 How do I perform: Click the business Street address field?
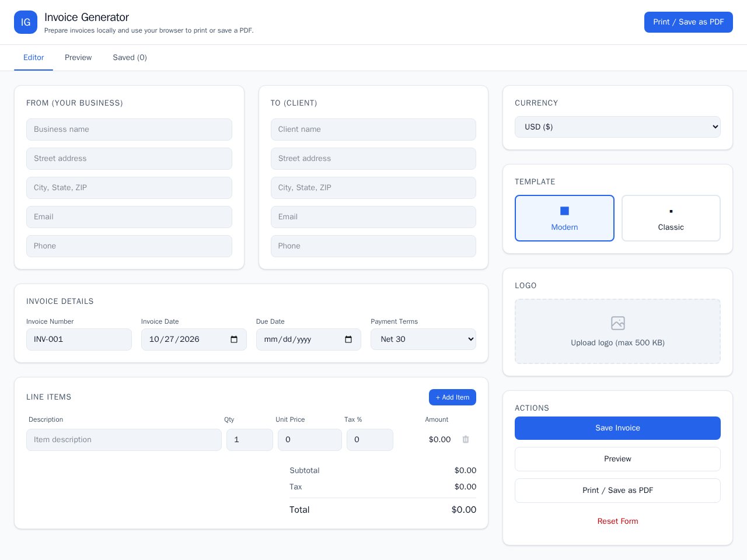coord(129,159)
